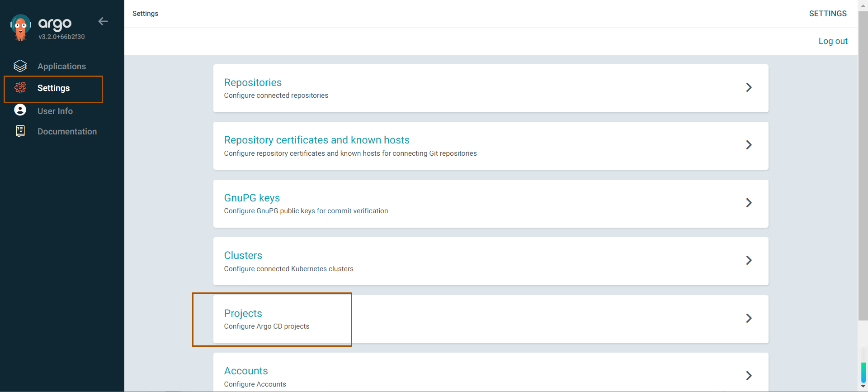Click the User Info avatar icon
This screenshot has height=392, width=868.
point(20,110)
